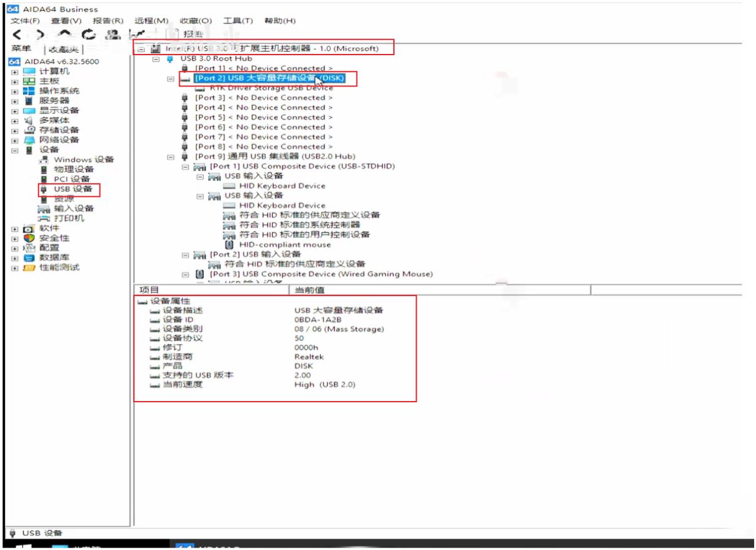Click the graph icon in the toolbar
The image size is (756, 550).
pos(136,35)
